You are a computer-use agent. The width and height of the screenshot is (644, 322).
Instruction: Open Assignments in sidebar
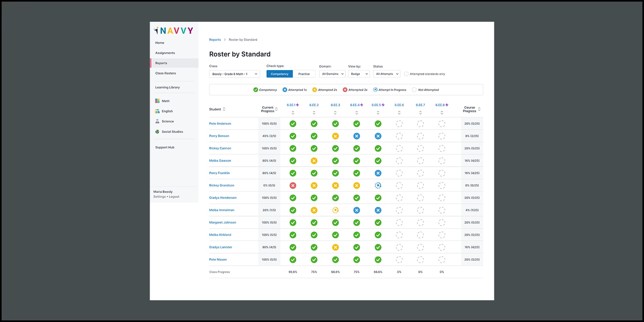pyautogui.click(x=165, y=53)
